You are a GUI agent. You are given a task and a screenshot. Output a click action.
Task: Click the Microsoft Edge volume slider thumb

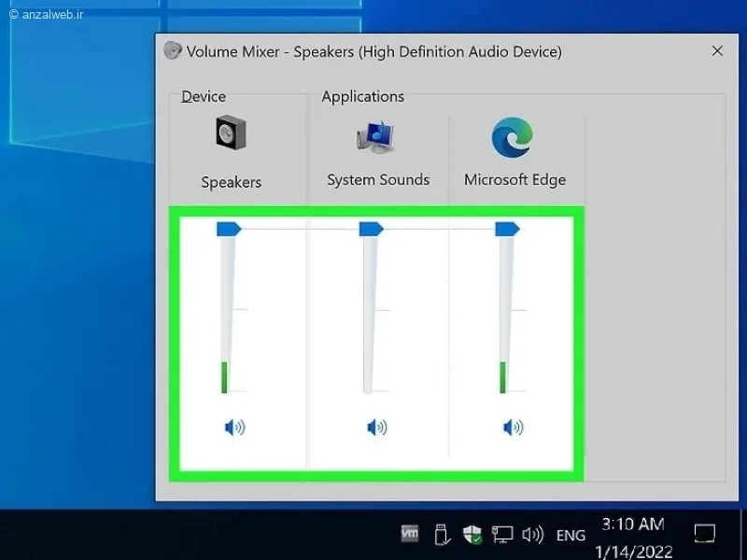[x=507, y=229]
